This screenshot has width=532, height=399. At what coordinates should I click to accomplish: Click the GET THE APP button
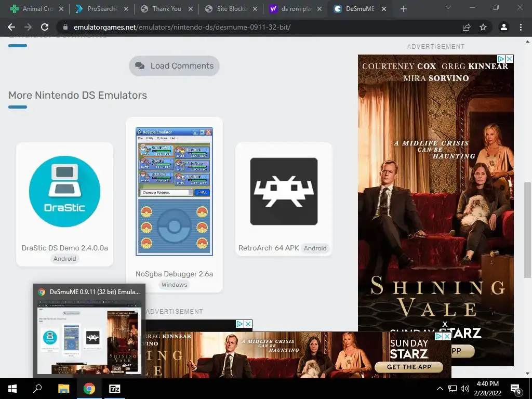[x=409, y=367]
